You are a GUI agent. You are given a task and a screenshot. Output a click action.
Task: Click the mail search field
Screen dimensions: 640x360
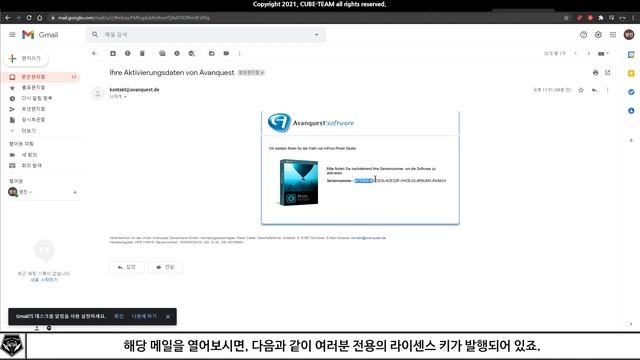pos(206,35)
